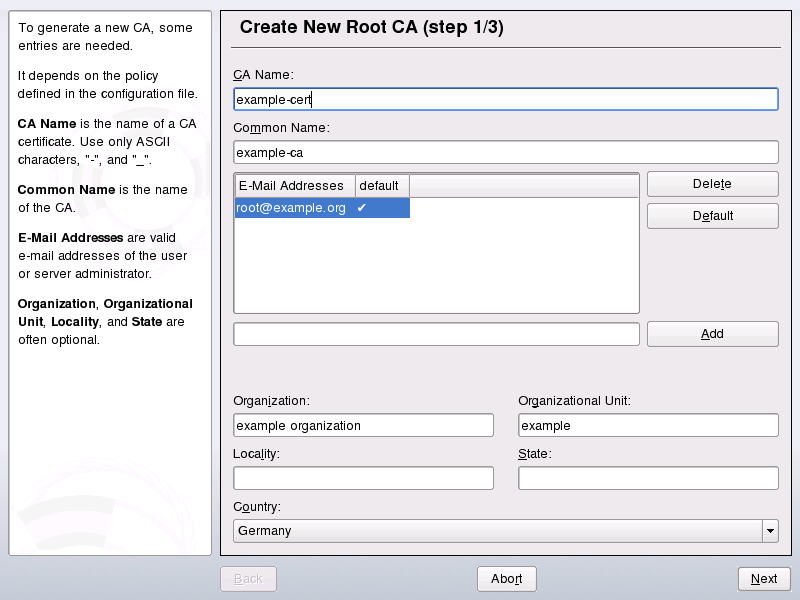Expand the Country dropdown arrow

pyautogui.click(x=770, y=531)
